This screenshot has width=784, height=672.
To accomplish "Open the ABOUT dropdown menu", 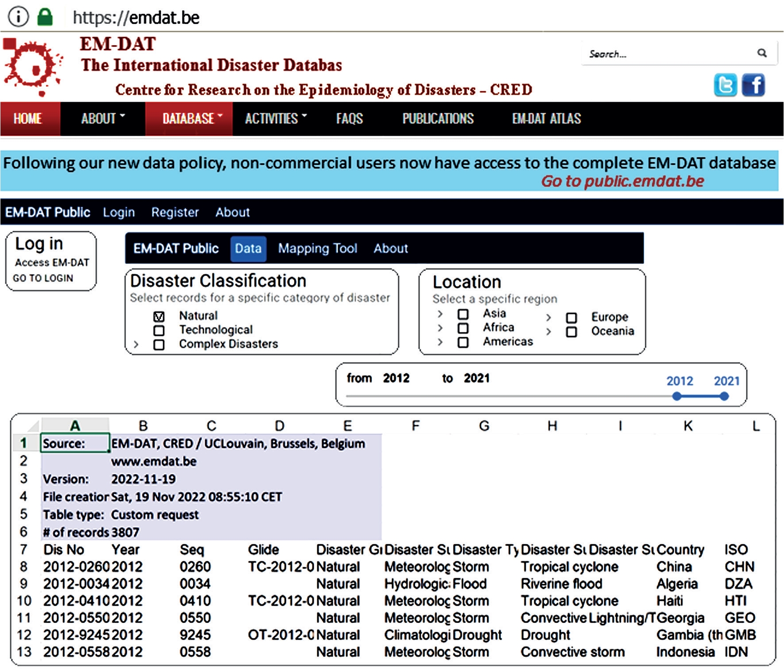I will [x=103, y=118].
